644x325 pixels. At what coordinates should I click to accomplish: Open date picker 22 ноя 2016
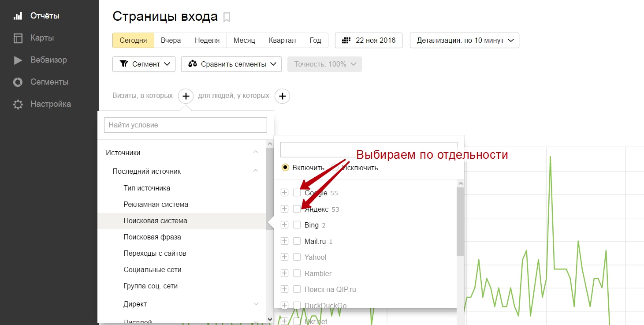(369, 40)
